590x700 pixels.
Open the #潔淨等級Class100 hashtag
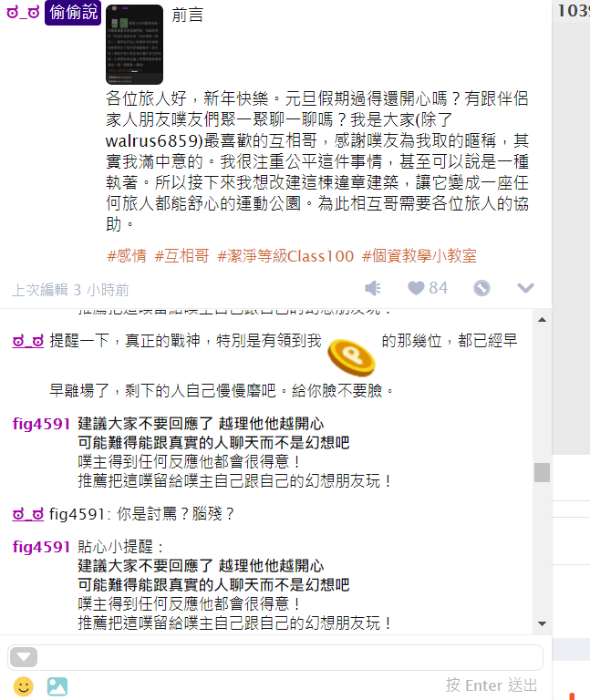tap(285, 256)
